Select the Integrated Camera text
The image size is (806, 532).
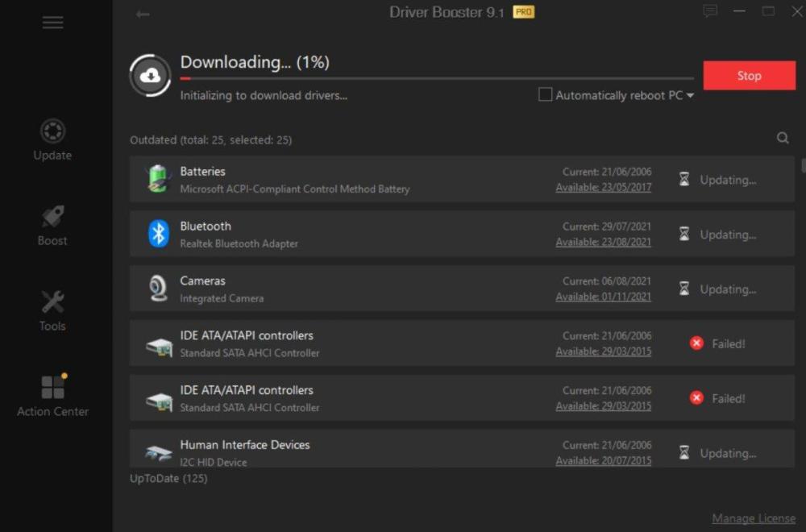pyautogui.click(x=222, y=298)
